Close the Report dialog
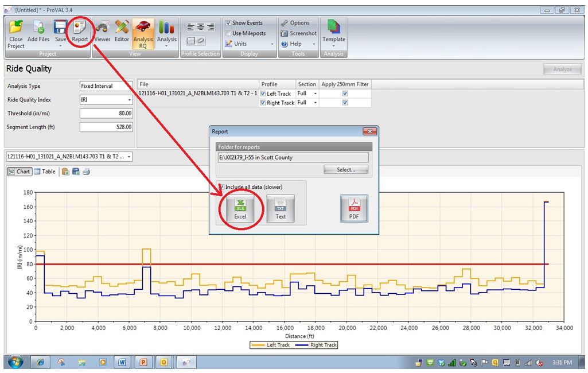Screen dimensions: 588x373 pos(369,131)
